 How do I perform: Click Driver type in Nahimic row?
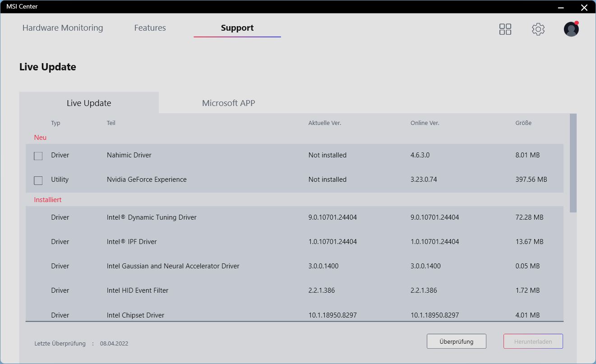pos(60,155)
